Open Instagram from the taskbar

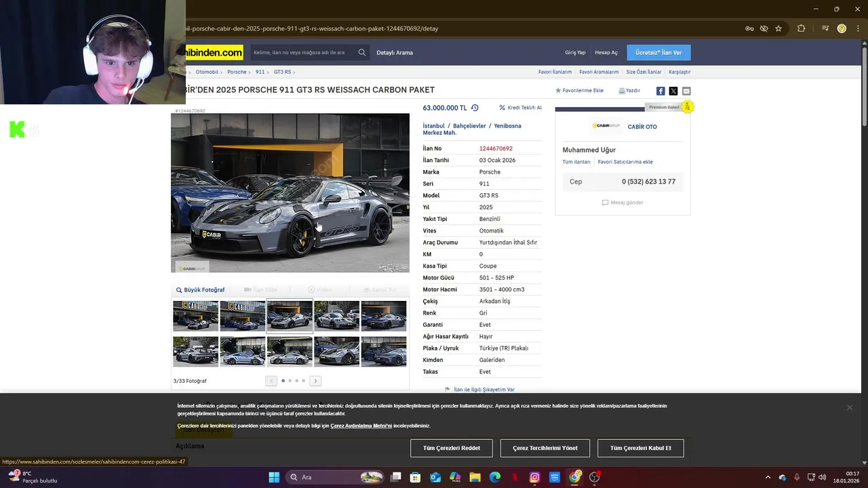pos(534,477)
